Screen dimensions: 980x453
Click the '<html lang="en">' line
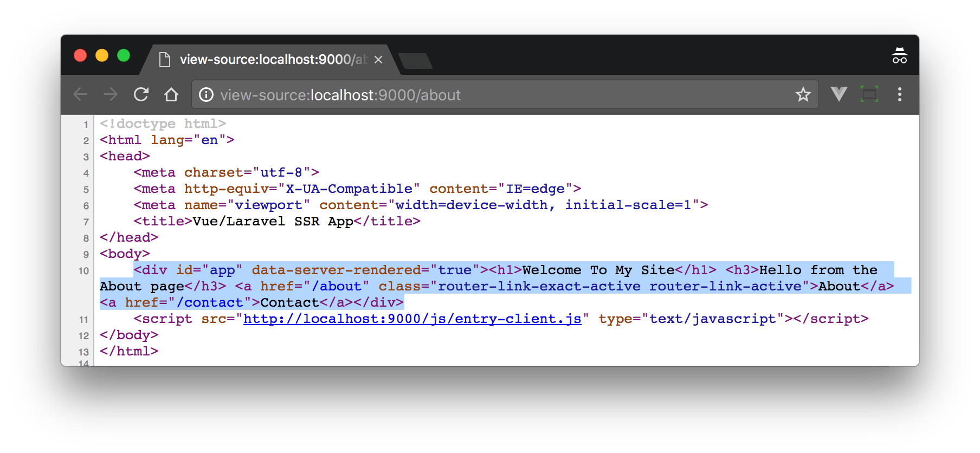click(x=167, y=140)
